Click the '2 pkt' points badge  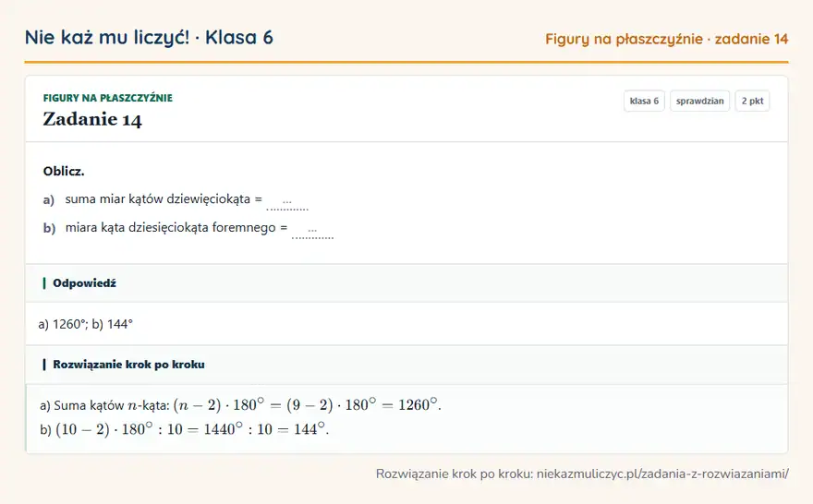click(752, 101)
